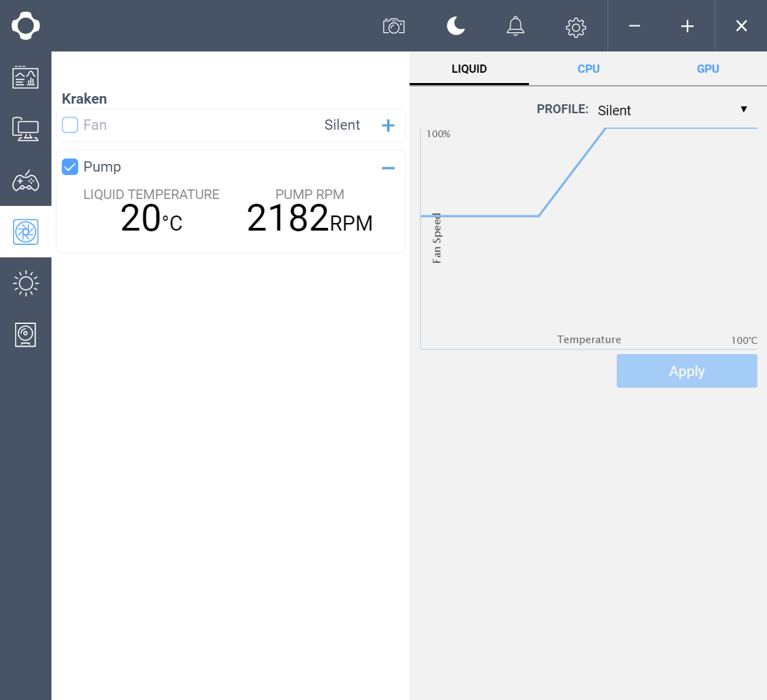Open notifications bell
Viewport: 767px width, 700px height.
coord(515,26)
